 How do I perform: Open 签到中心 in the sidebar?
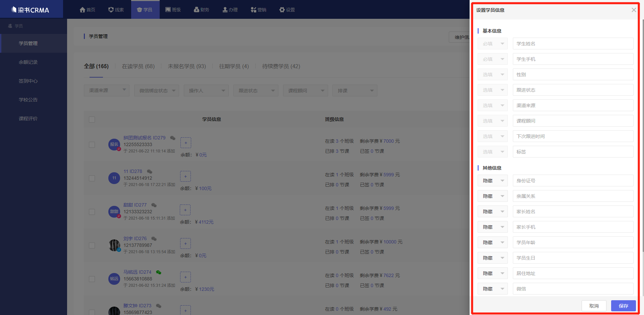[28, 81]
